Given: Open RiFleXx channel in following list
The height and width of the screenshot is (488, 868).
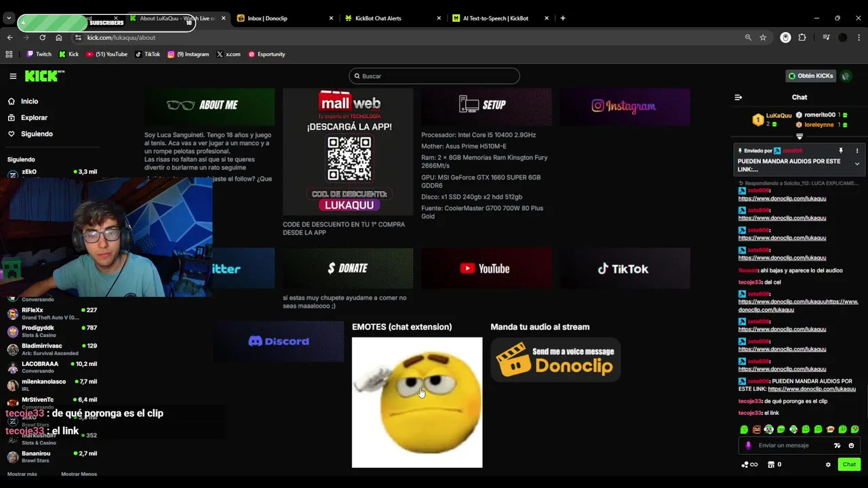Looking at the screenshot, I should 52,313.
